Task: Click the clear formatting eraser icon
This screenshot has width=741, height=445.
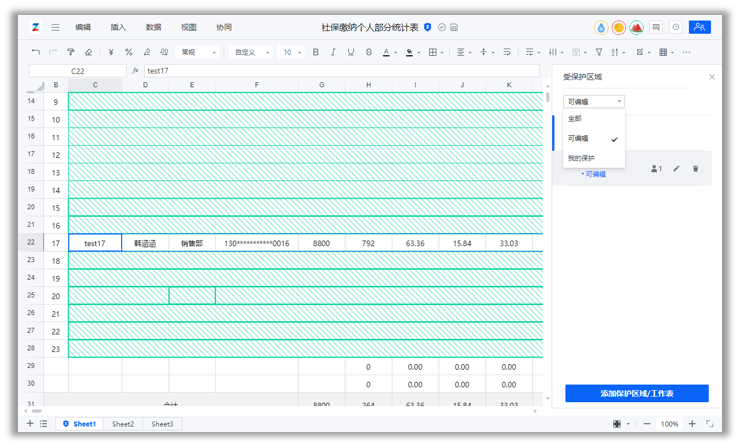Action: (88, 52)
